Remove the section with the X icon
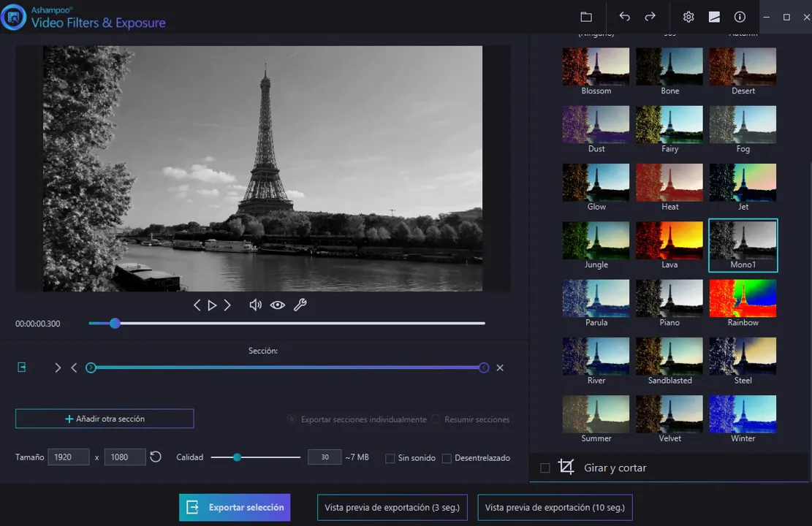The width and height of the screenshot is (812, 526). [x=500, y=367]
